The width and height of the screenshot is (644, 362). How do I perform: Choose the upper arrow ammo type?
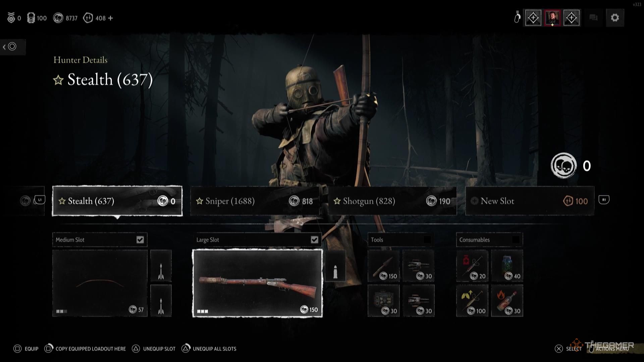pyautogui.click(x=161, y=266)
